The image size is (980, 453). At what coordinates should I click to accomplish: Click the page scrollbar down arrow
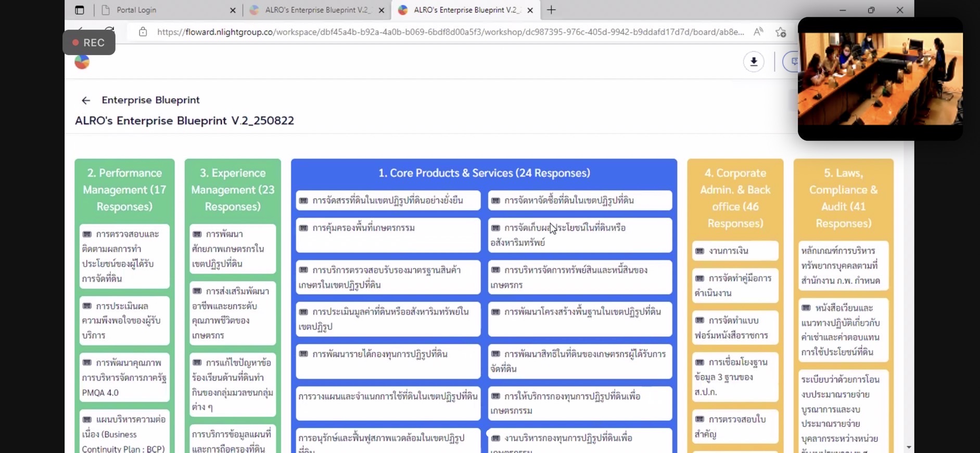[x=909, y=447]
